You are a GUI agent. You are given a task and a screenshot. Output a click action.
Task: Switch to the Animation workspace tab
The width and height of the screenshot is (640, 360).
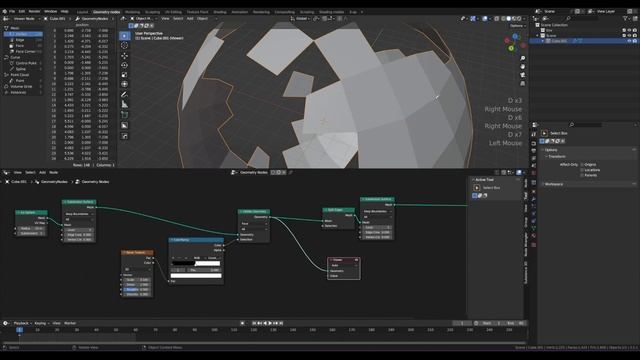click(x=240, y=12)
